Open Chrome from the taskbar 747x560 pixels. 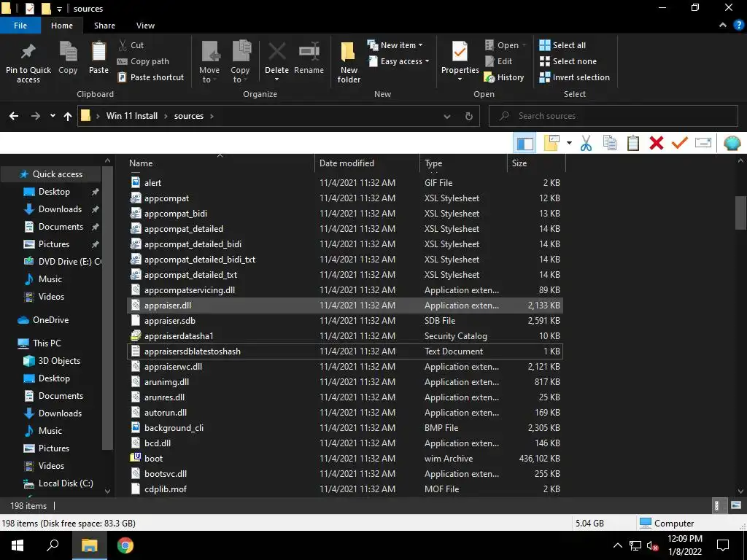coord(125,545)
